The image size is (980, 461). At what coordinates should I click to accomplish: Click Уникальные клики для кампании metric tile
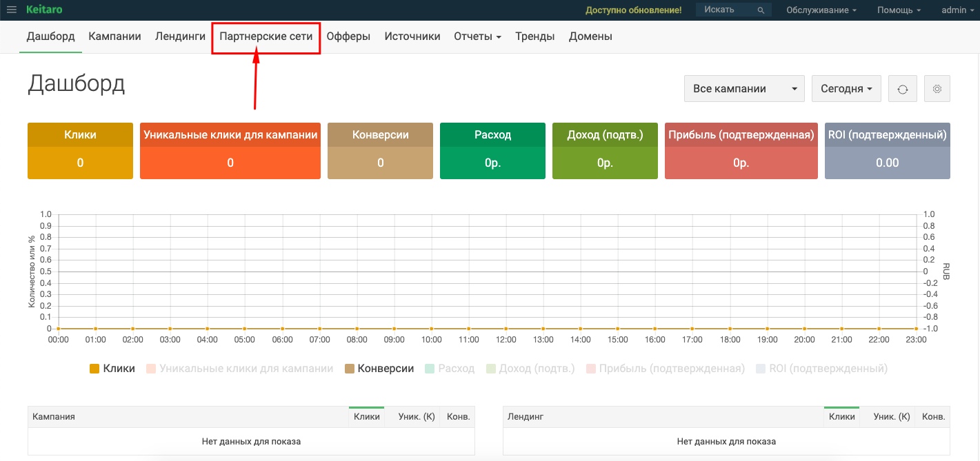pos(230,151)
